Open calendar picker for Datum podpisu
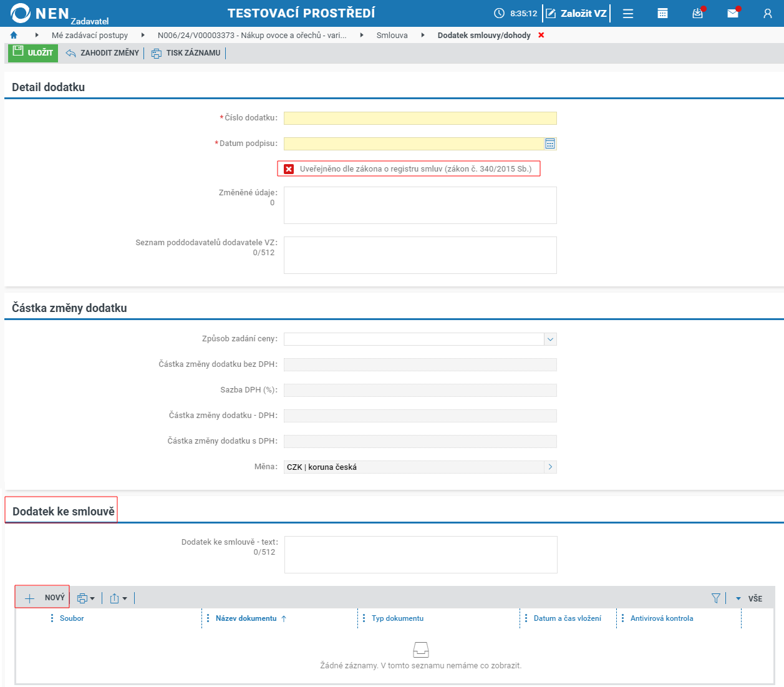The image size is (784, 687). 550,144
